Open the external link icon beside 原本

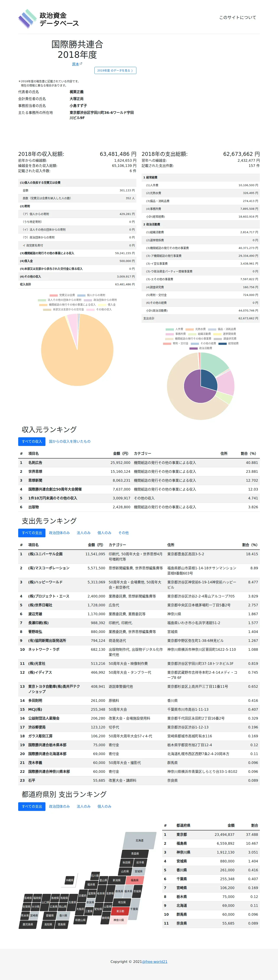81,64
